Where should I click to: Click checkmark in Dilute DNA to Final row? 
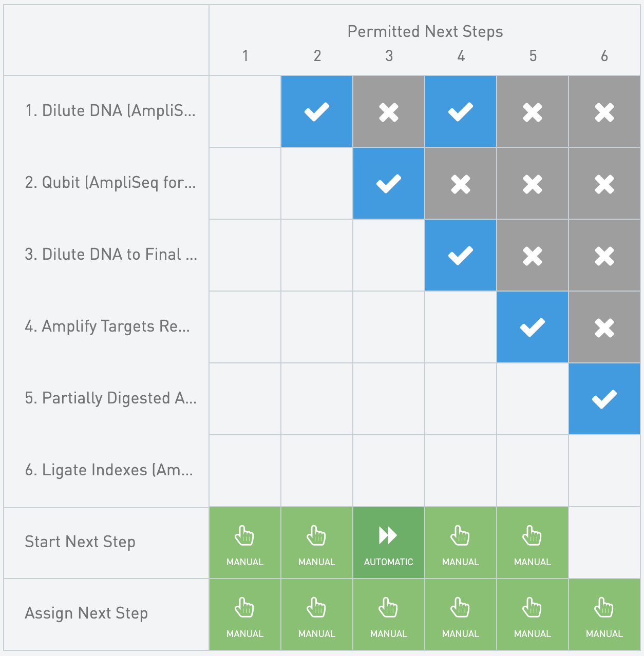(x=461, y=255)
